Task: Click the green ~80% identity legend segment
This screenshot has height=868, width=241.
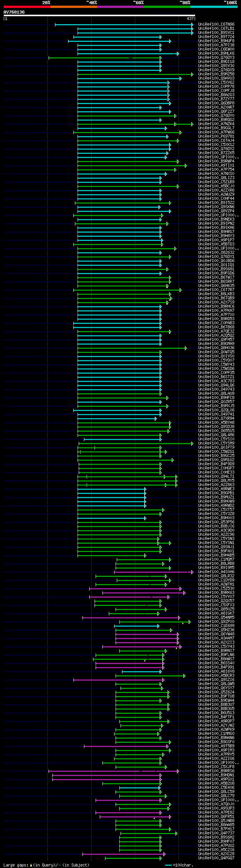Action: coord(167,7)
